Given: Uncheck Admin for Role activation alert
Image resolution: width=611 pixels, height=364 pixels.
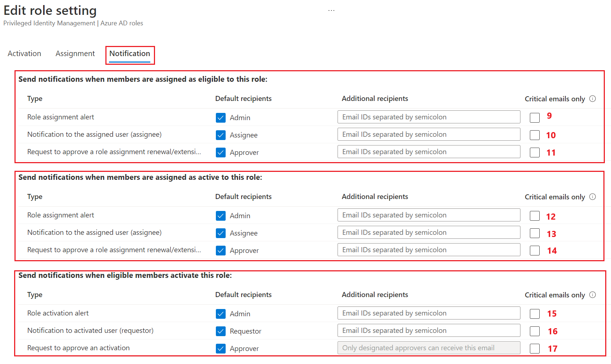Looking at the screenshot, I should 221,314.
